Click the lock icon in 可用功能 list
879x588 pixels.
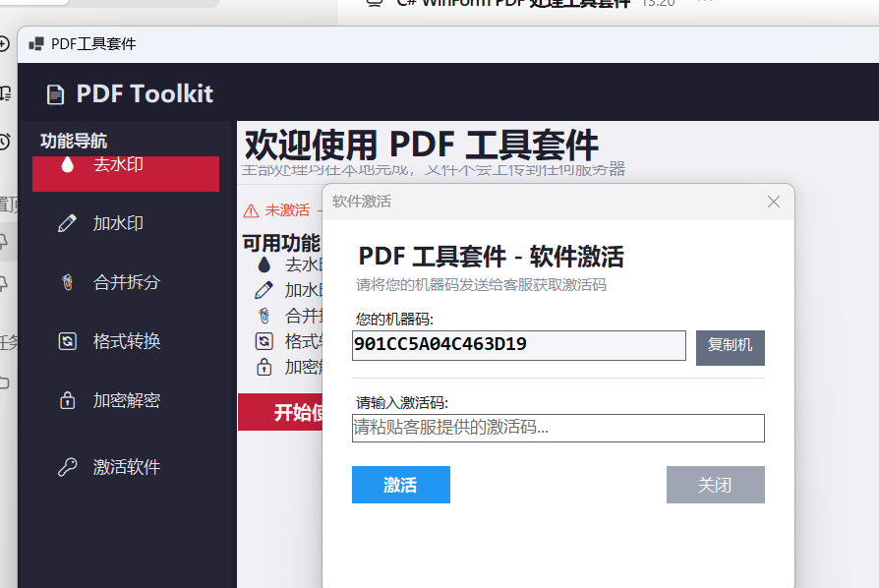click(x=264, y=367)
